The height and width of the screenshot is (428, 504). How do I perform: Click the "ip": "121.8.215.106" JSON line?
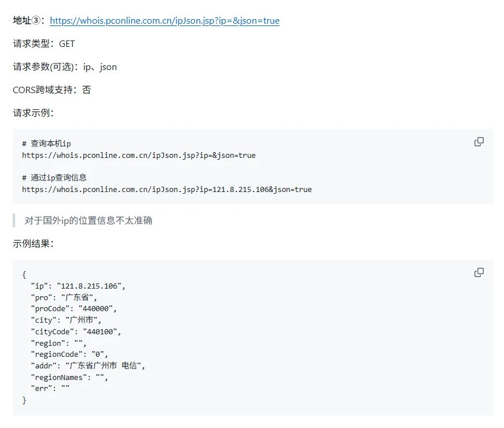(78, 286)
